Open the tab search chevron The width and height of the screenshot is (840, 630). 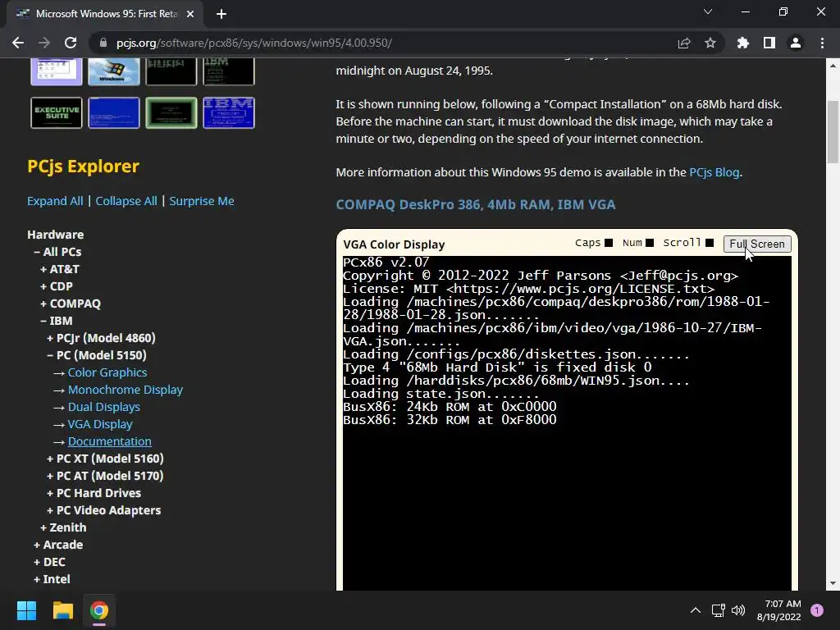coord(708,11)
